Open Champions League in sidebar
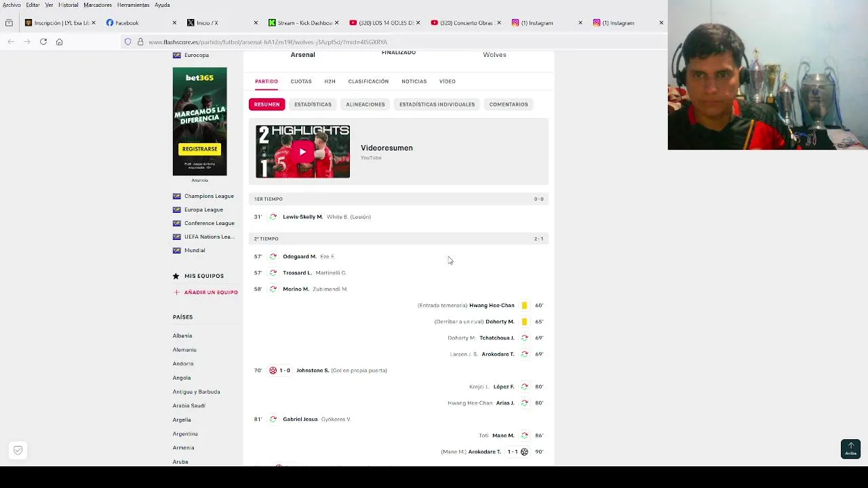The image size is (868, 488). 209,196
